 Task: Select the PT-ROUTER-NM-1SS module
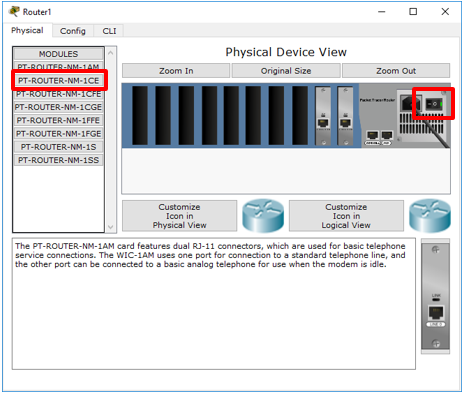[59, 160]
